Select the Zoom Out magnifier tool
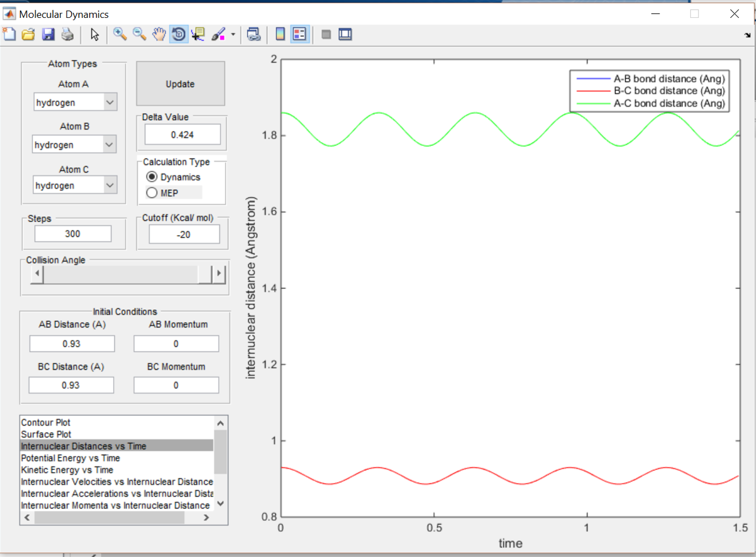 coord(139,35)
